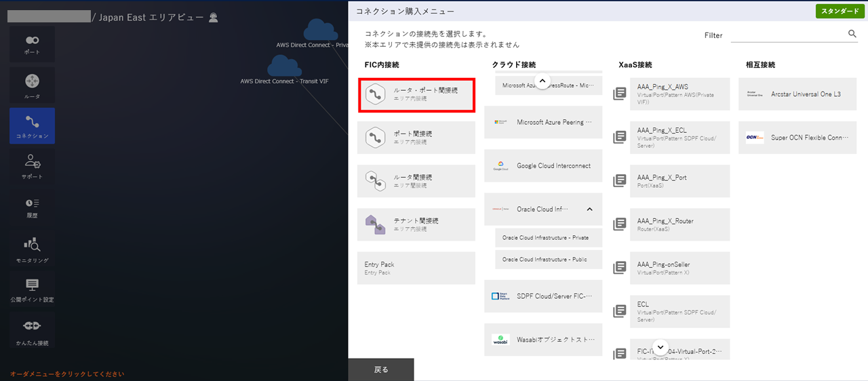This screenshot has width=868, height=381.
Task: Select Oracle Cloud Infrastructure - Public
Action: tap(549, 260)
